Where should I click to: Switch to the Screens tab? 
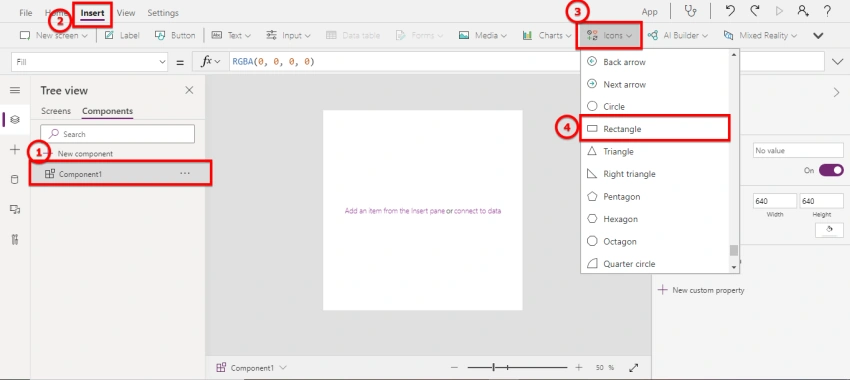tap(56, 111)
